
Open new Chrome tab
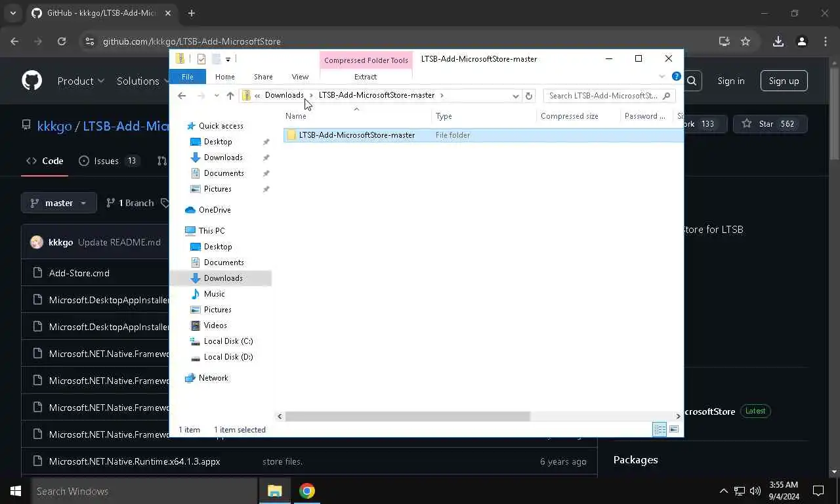pos(192,13)
